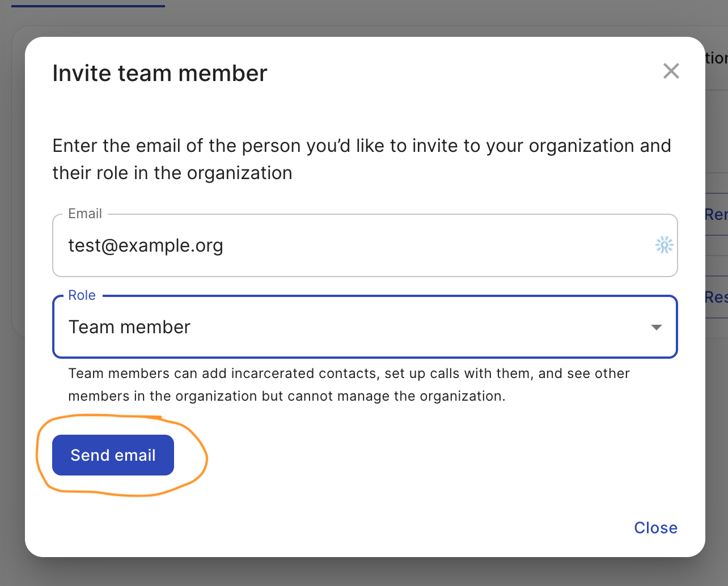Click the Close text button
This screenshot has height=586, width=728.
[655, 528]
